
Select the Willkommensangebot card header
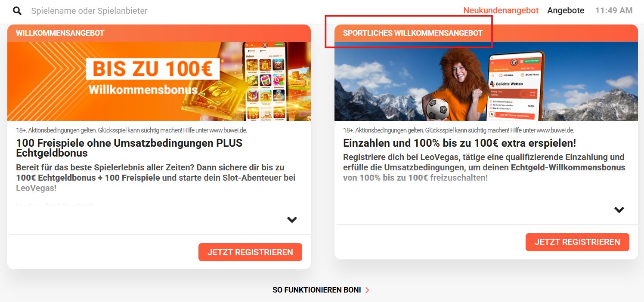tap(159, 33)
